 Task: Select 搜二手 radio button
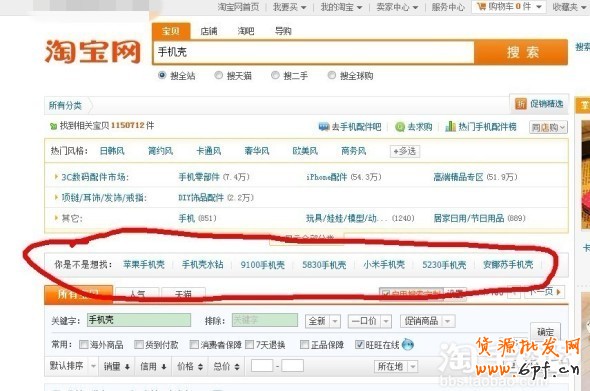[x=275, y=75]
